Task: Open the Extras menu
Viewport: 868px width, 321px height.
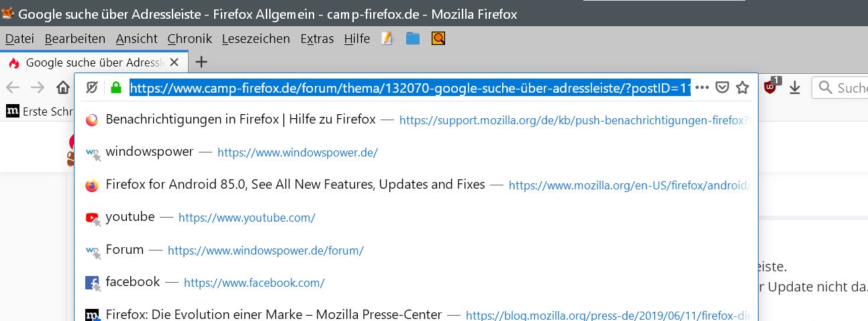Action: (317, 39)
